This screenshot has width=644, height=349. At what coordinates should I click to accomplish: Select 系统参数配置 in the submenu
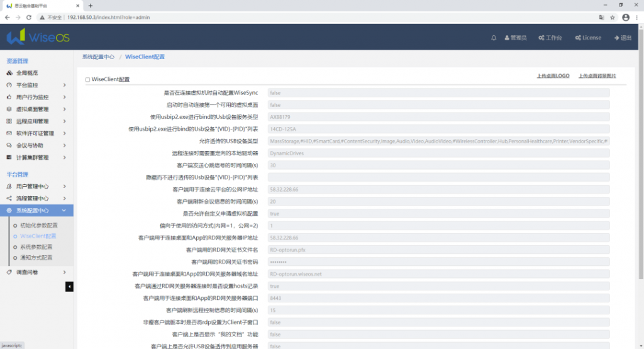pos(36,247)
